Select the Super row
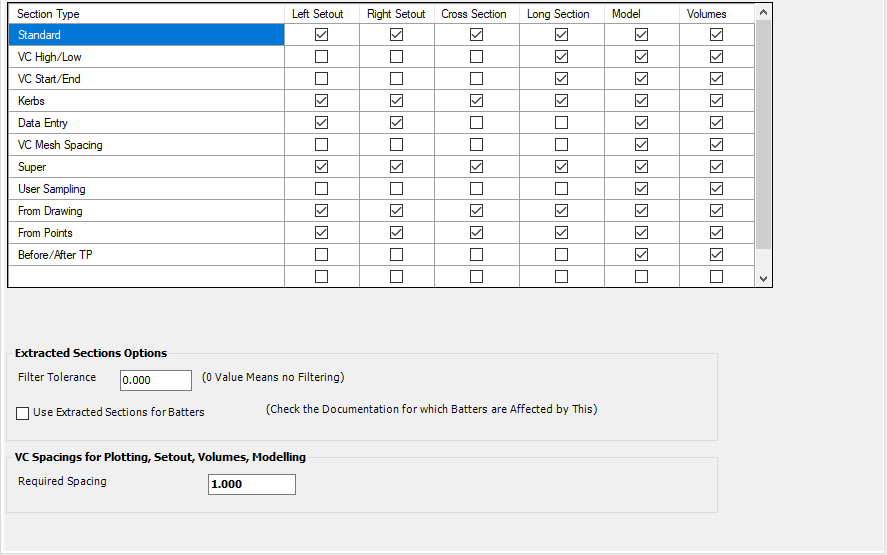Viewport: 887px width, 555px height. pyautogui.click(x=147, y=167)
